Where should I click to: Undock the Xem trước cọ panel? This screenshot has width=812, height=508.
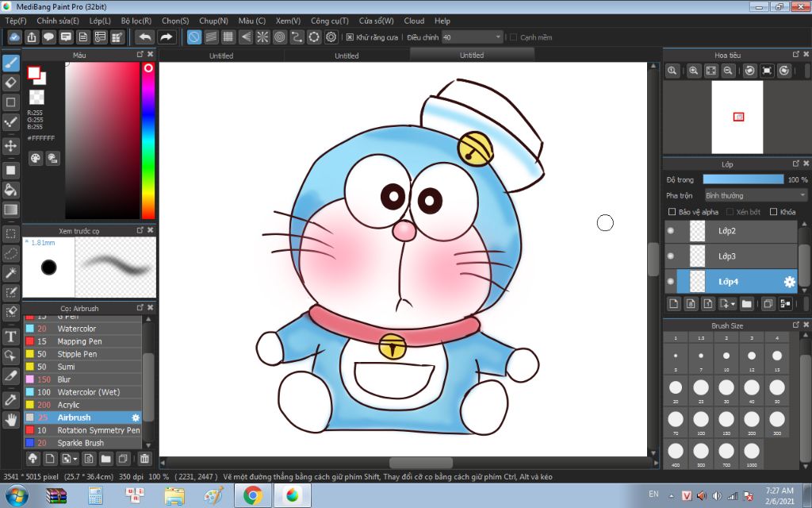[x=140, y=230]
